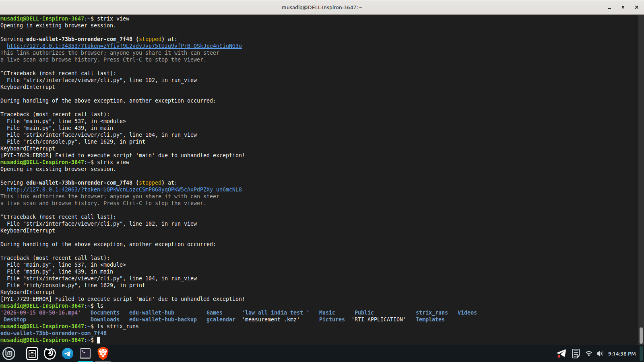The width and height of the screenshot is (644, 362).
Task: Open the first 127.0.0.1:34353 token link
Action: (124, 46)
